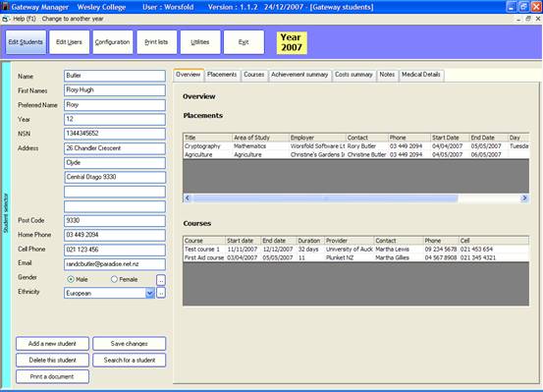Open the Costs summary tab

[353, 75]
